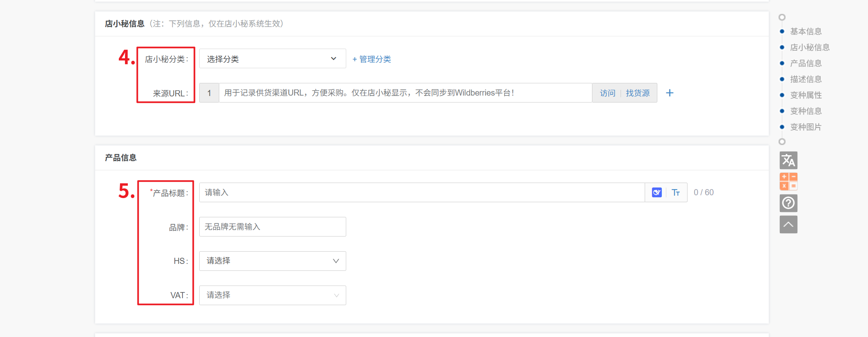
Task: Click the help question mark icon
Action: (788, 203)
